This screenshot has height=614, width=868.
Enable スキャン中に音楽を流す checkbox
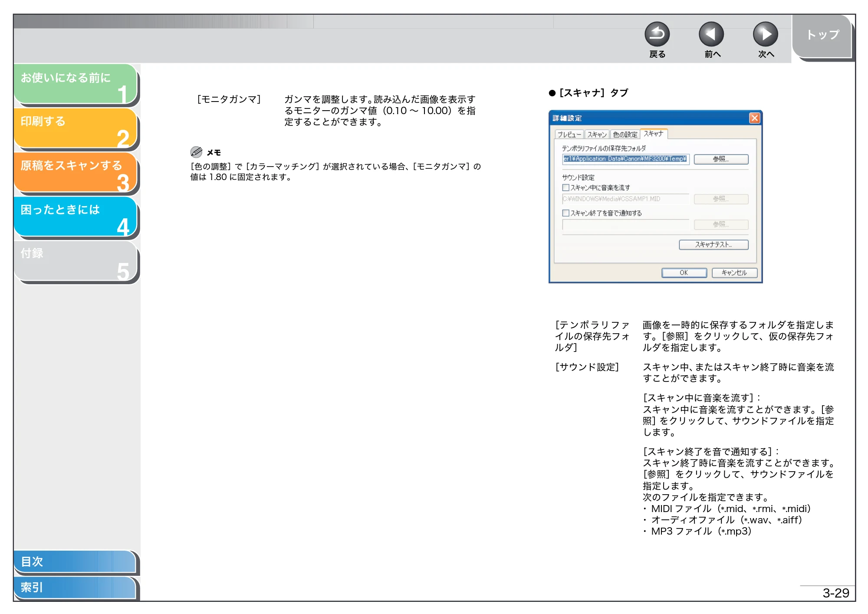(x=566, y=187)
